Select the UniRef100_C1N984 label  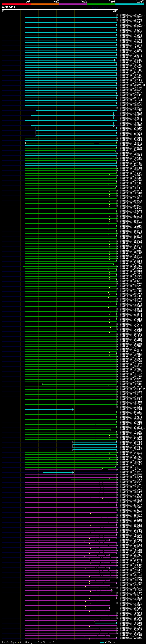(131, 439)
